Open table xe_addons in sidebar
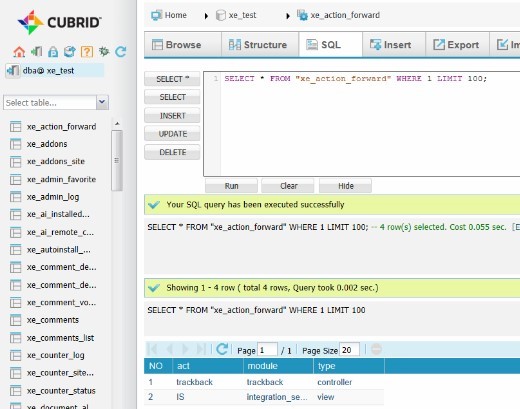520x409 pixels. click(x=39, y=144)
